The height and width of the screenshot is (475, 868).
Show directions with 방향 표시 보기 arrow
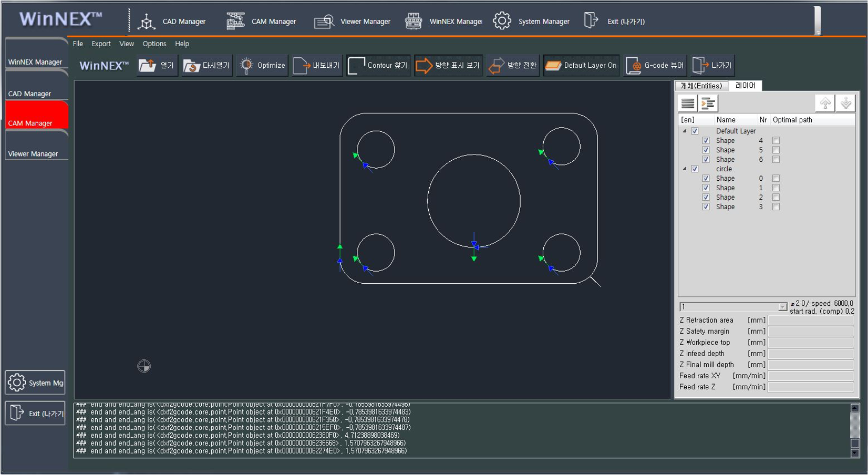pos(423,66)
